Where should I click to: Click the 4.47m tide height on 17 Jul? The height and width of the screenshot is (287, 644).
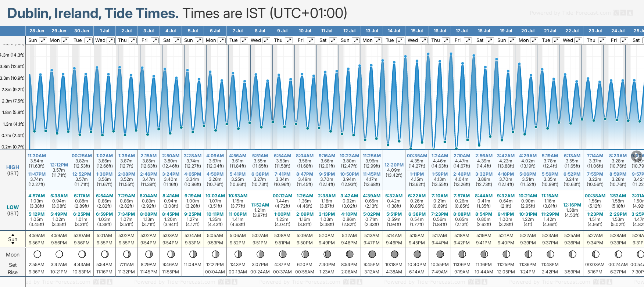point(462,161)
